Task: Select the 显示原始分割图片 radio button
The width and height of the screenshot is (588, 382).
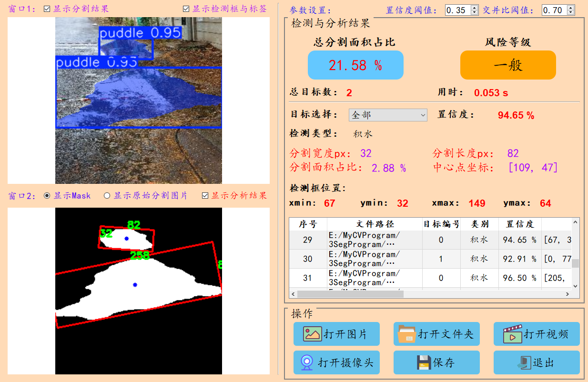Action: coord(107,195)
